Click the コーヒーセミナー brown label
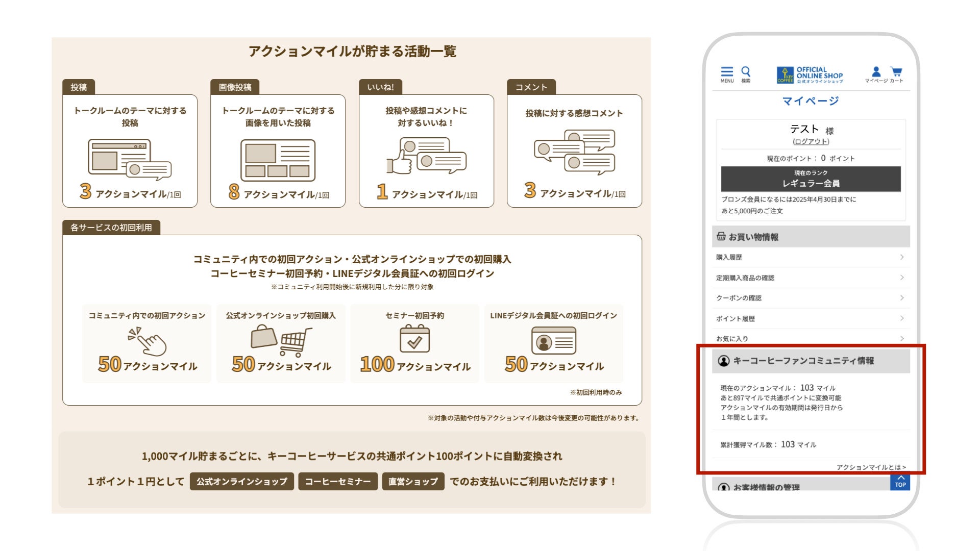Image resolution: width=980 pixels, height=551 pixels. [338, 481]
